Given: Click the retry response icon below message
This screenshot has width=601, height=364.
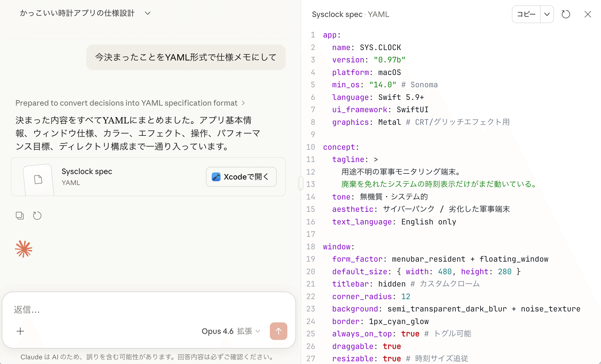Looking at the screenshot, I should [37, 216].
